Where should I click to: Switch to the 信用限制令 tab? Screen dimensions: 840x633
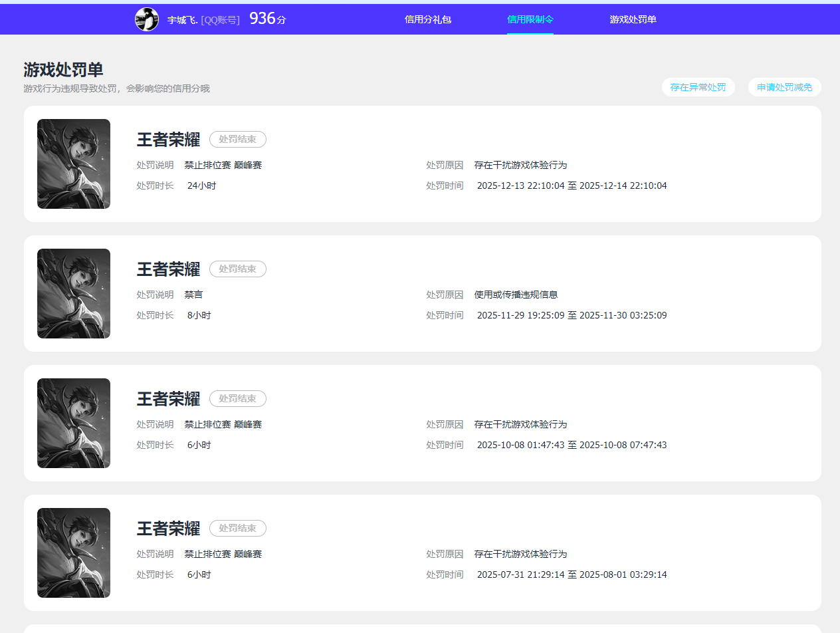coord(530,19)
